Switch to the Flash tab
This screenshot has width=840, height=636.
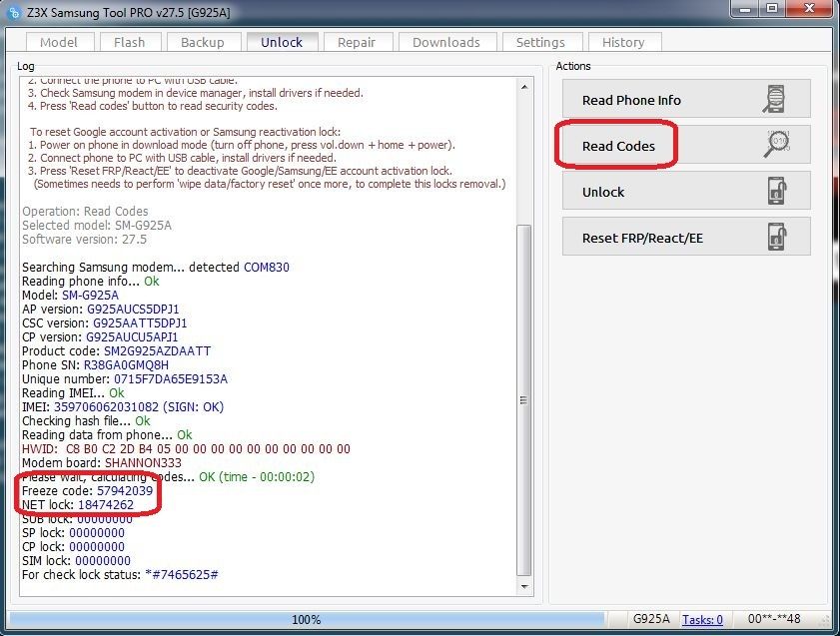tap(129, 42)
